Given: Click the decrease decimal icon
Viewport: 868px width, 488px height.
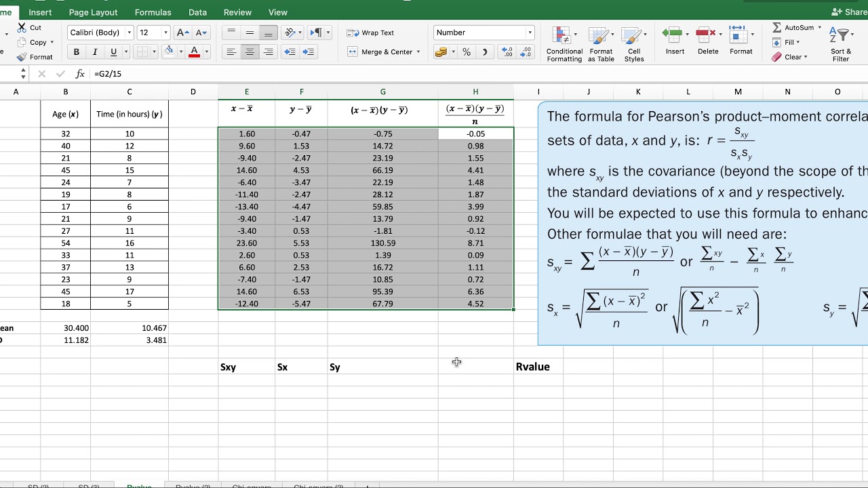Looking at the screenshot, I should point(526,52).
